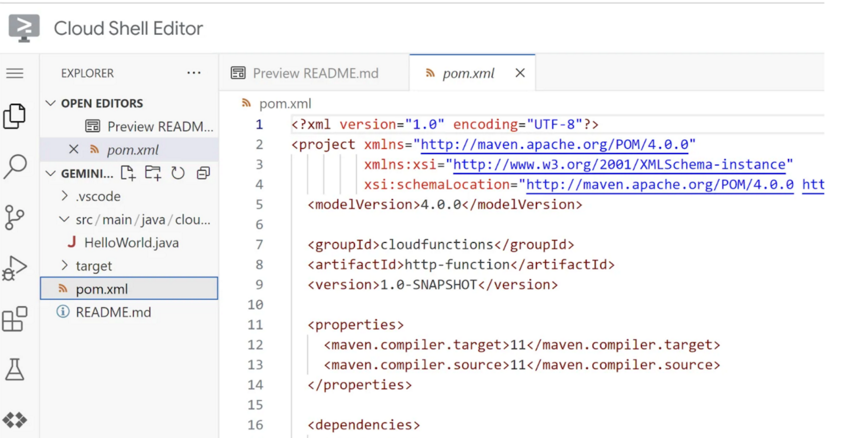Open the Cloud Code diamond icon
The image size is (856, 438).
click(15, 420)
